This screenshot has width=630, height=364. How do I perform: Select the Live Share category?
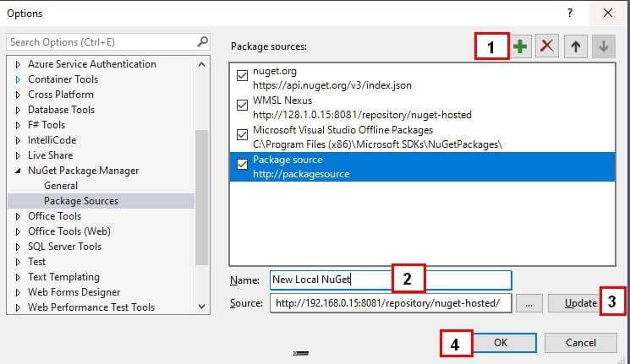[50, 155]
